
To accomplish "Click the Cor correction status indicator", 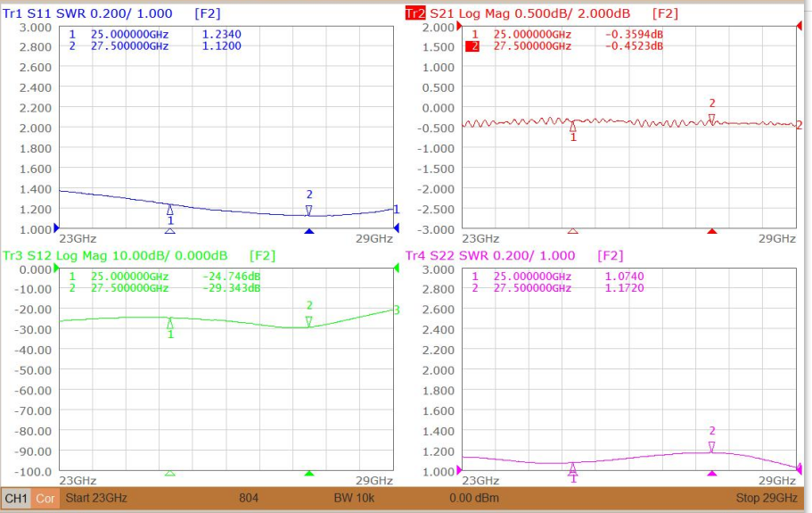I will coord(45,499).
